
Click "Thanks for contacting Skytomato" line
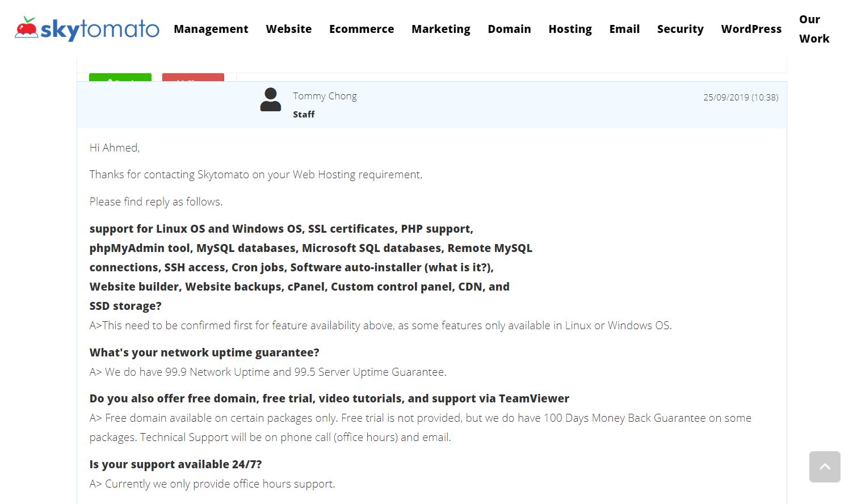pos(256,174)
